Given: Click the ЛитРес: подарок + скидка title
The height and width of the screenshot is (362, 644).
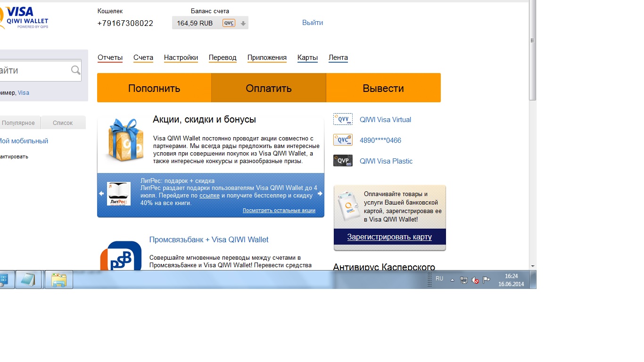Looking at the screenshot, I should pos(177,181).
